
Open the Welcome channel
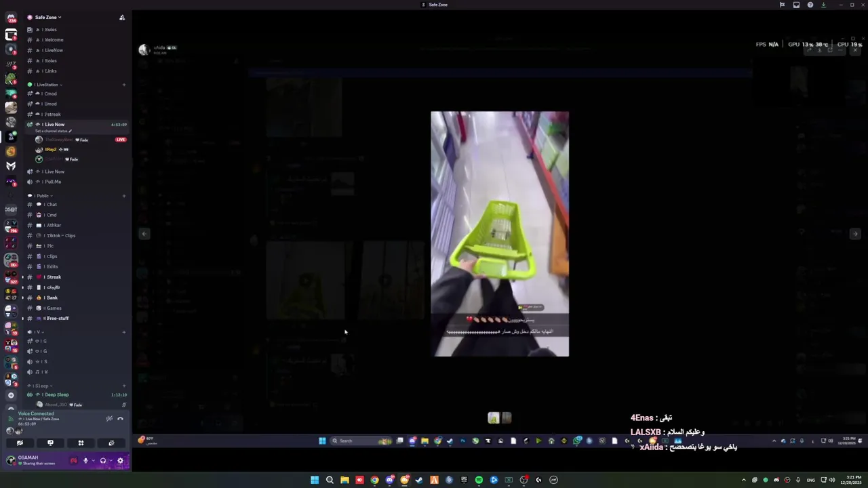coord(77,40)
